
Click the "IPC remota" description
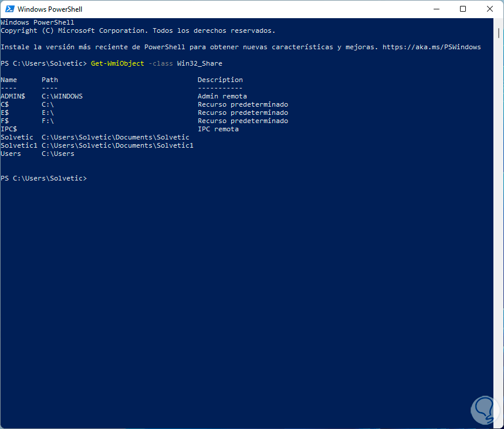click(218, 129)
